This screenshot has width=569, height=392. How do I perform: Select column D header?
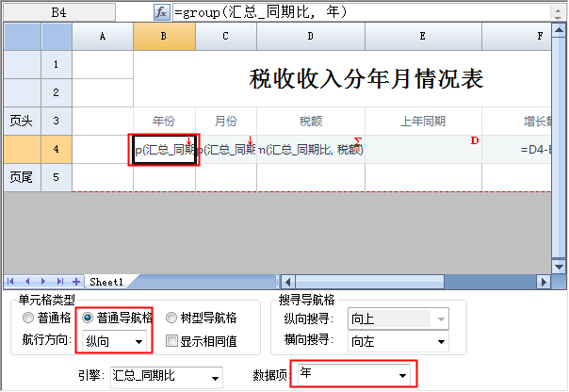[x=310, y=37]
